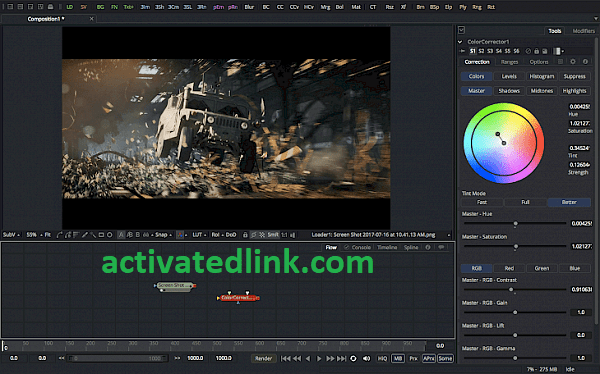Select the Green channel button
The height and width of the screenshot is (374, 600).
tap(541, 268)
